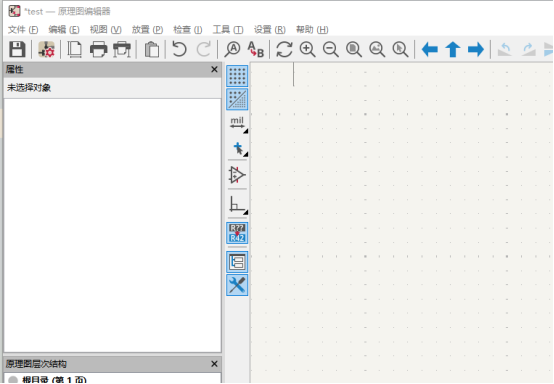Open the 帮助 (H) menu
554x384 pixels.
pos(312,30)
